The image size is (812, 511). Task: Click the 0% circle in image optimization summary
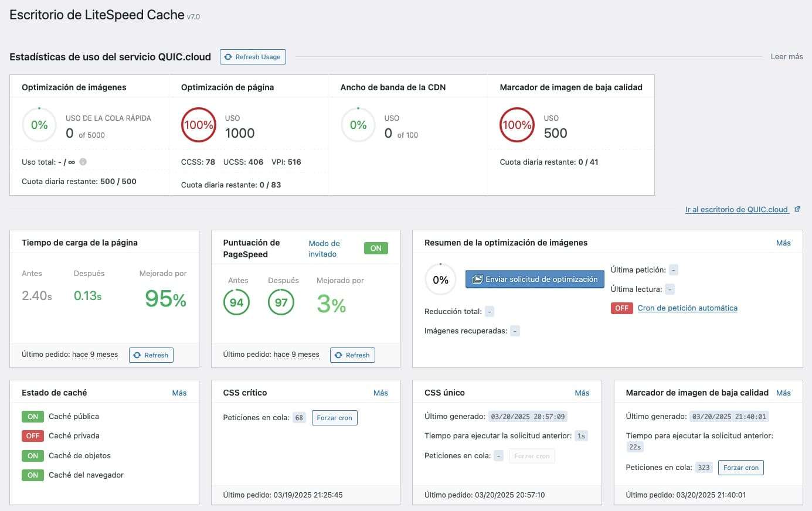[440, 280]
